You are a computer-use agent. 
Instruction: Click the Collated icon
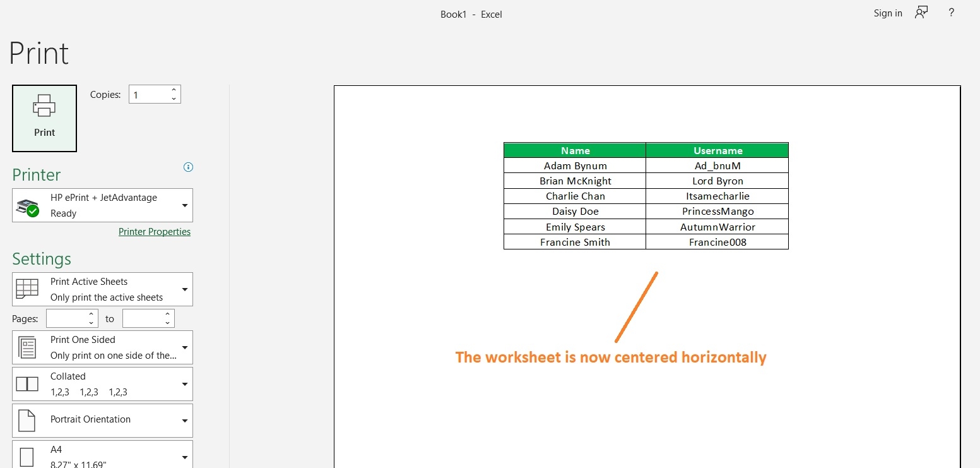[x=27, y=383]
